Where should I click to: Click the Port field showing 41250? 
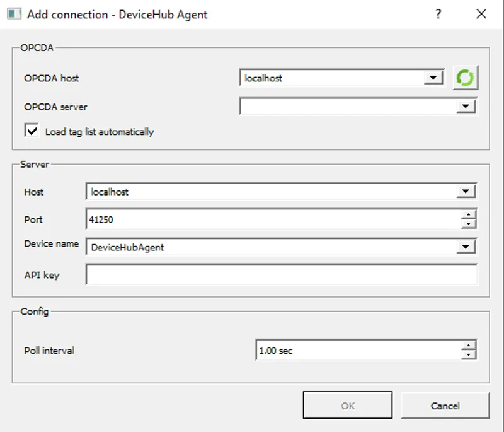[252, 219]
